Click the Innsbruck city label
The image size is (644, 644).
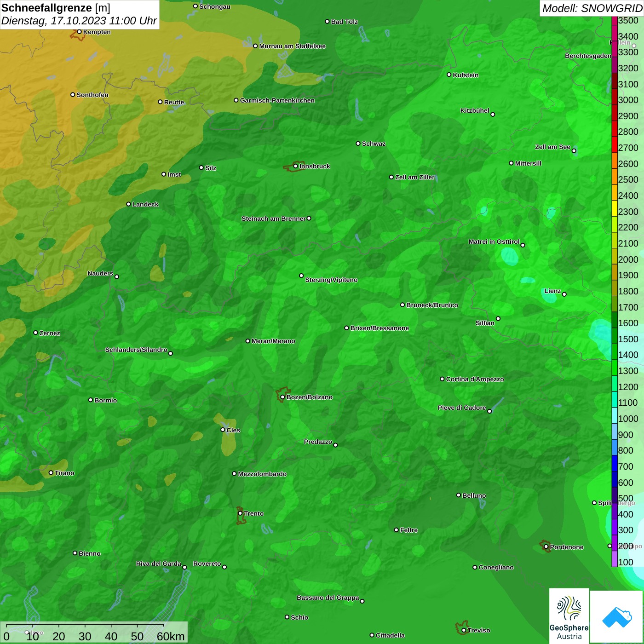pyautogui.click(x=315, y=166)
